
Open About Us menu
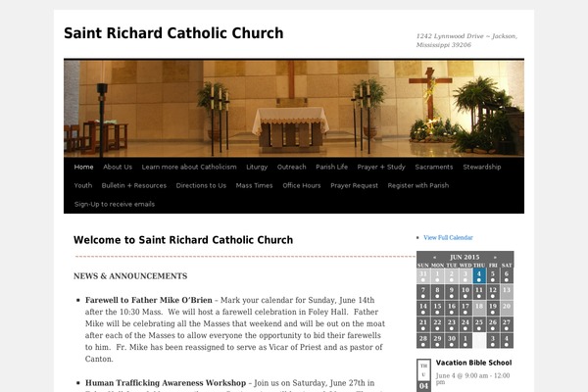coord(118,167)
